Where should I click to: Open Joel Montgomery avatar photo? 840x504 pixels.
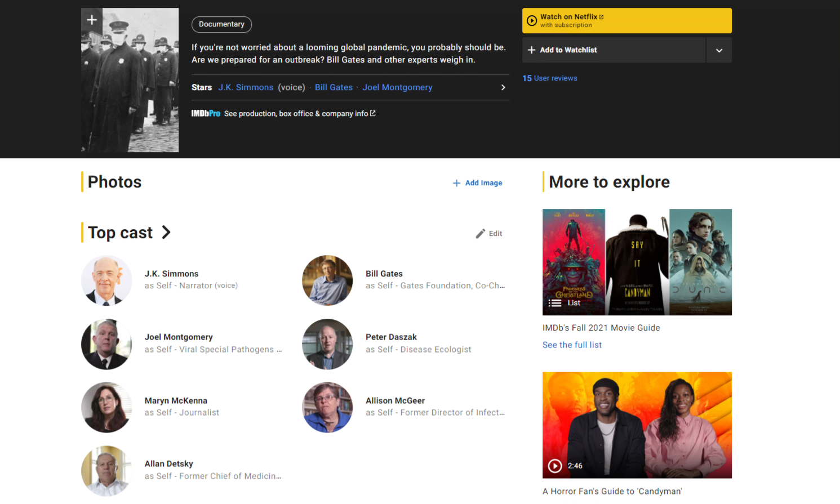pos(106,344)
